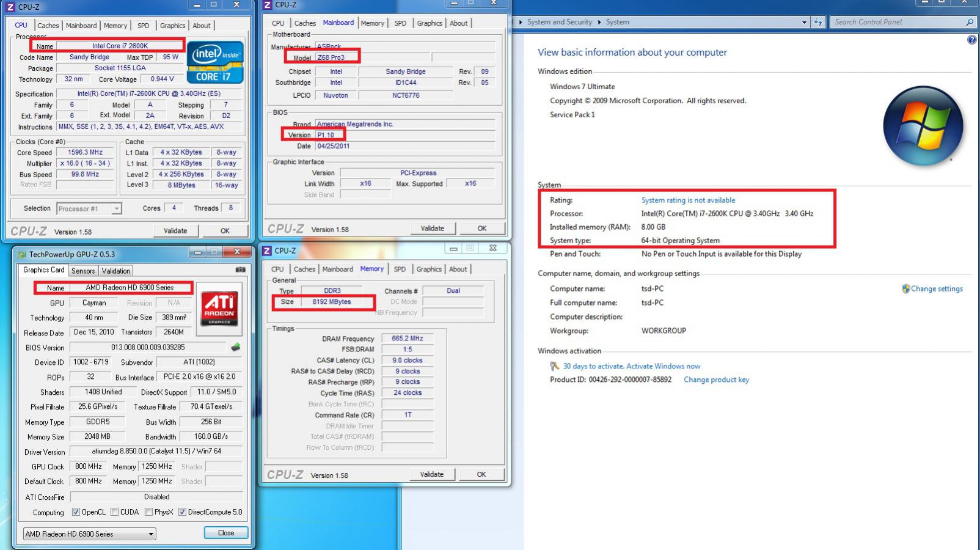
Task: Click the shield icon beside Change settings
Action: coord(905,288)
